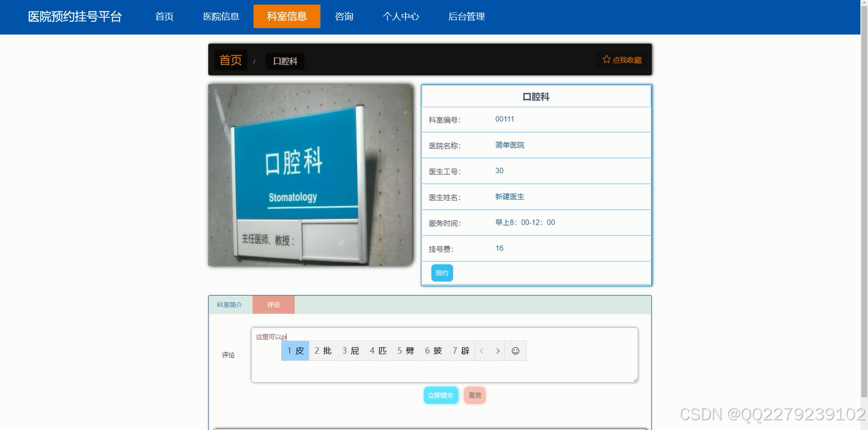
Task: Select candidate 批 from the pinyin bar
Action: [322, 351]
